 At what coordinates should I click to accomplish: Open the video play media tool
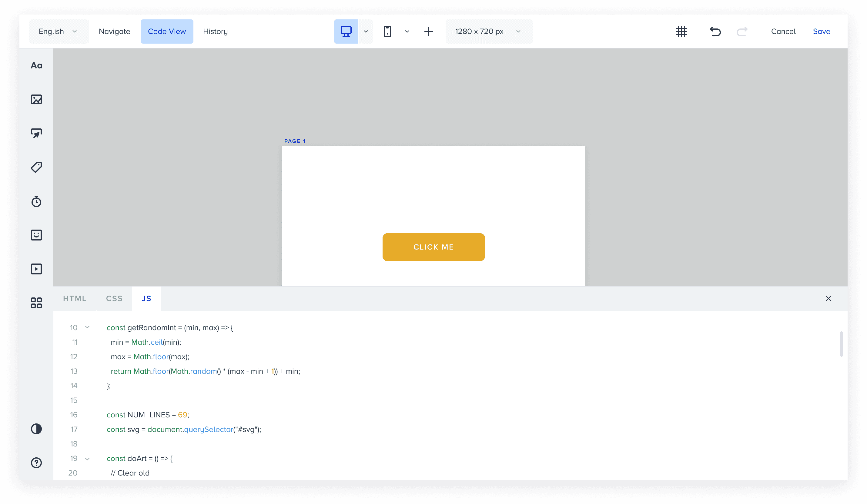(x=36, y=269)
